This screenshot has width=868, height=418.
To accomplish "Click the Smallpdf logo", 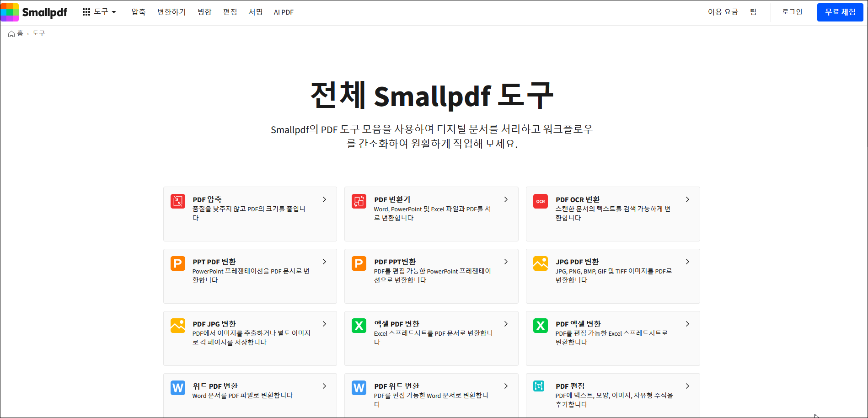I will [34, 12].
